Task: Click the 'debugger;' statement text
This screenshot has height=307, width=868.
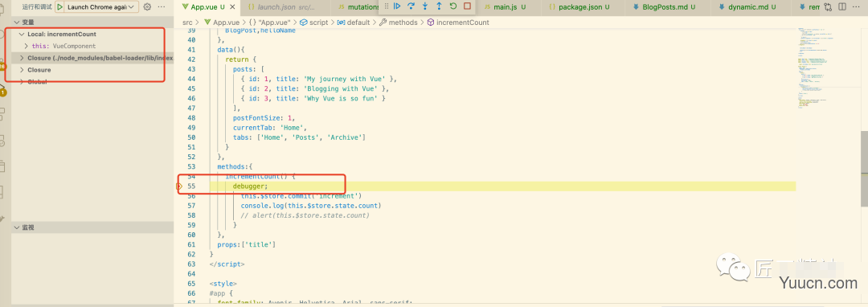Action: [x=250, y=186]
